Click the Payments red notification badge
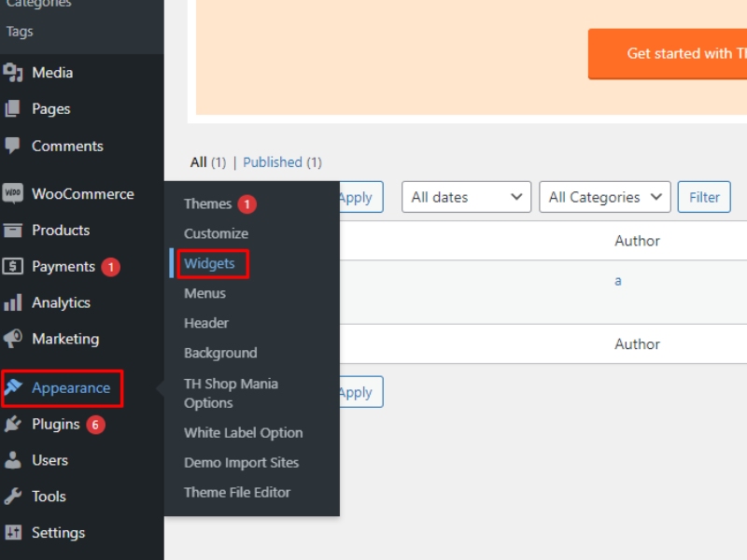 pyautogui.click(x=110, y=267)
